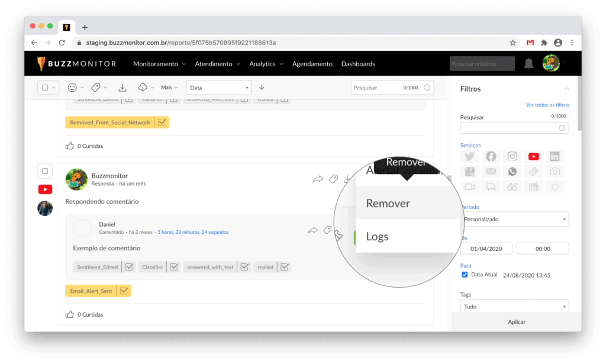Open the Personalizado period dropdown
Viewport: 606px width, 364px height.
514,219
